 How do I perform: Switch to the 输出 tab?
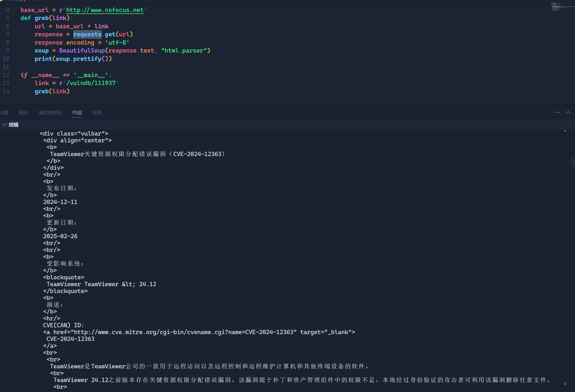click(x=23, y=113)
